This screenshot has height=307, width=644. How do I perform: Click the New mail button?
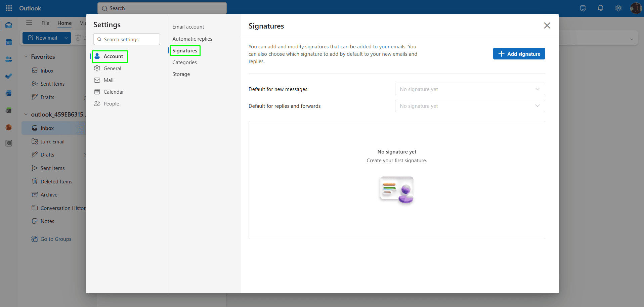coord(42,38)
